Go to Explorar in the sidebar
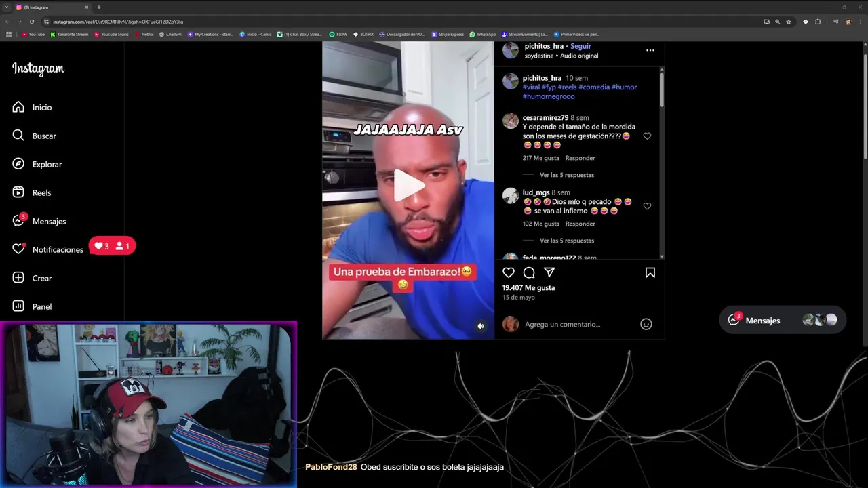This screenshot has width=868, height=488. [x=37, y=164]
